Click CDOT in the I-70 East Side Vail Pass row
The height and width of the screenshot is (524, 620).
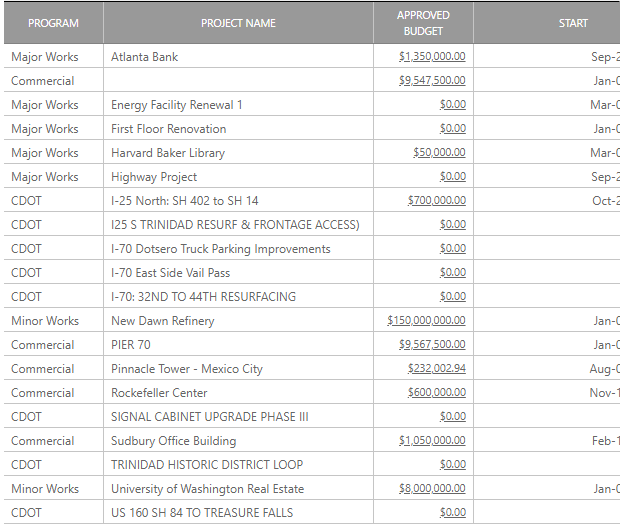(26, 272)
